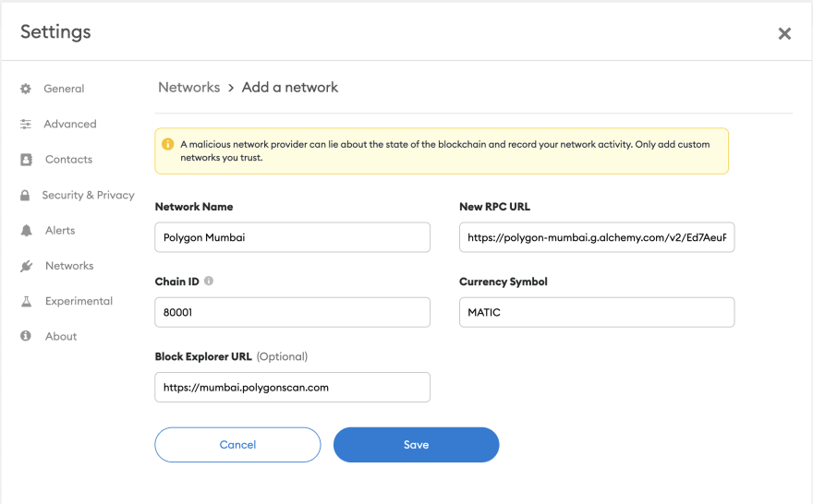Click the Networks plug icon

click(26, 266)
